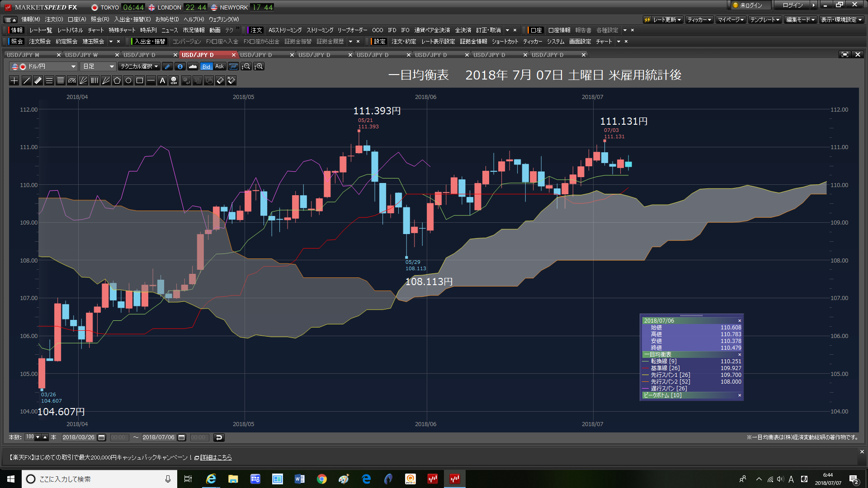
Task: Select the pentagon shape drawing tool
Action: click(117, 81)
